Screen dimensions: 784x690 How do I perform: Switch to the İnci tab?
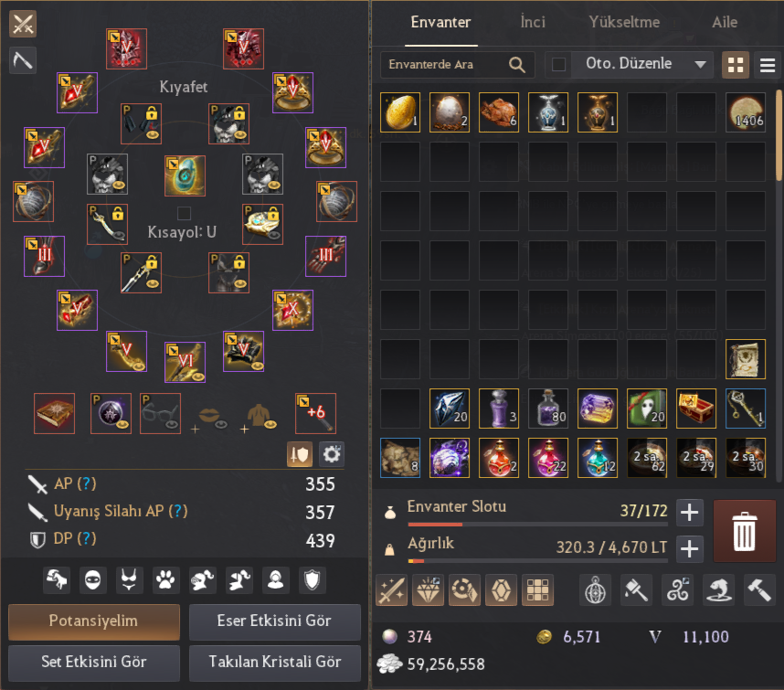click(533, 22)
